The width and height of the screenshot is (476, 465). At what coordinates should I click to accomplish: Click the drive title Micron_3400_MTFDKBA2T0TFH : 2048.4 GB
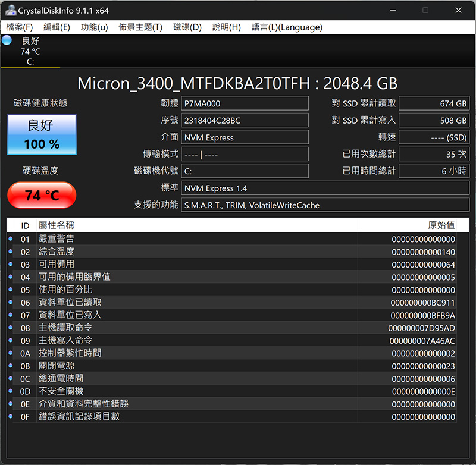click(x=237, y=83)
